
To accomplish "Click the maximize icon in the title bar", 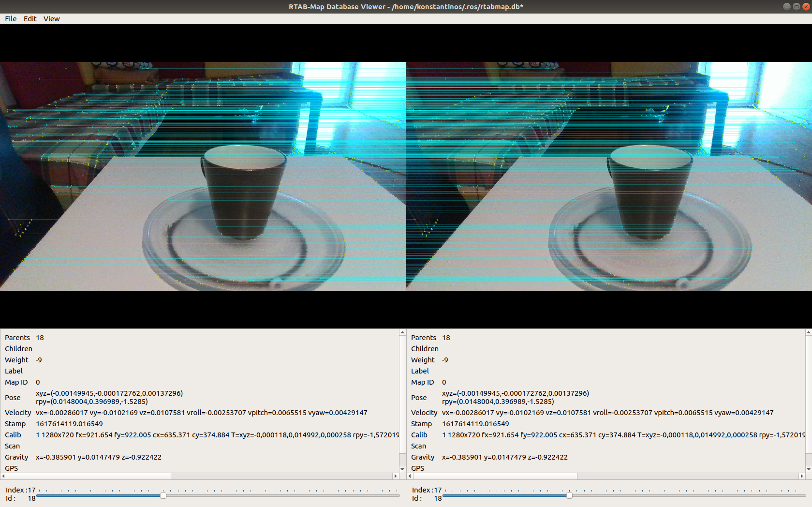I will click(x=796, y=6).
